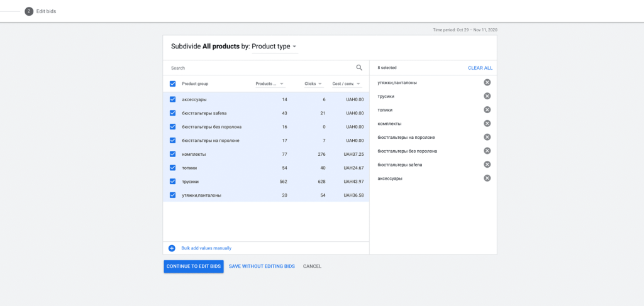Remove трусики from selected list
The width and height of the screenshot is (644, 306).
click(487, 96)
